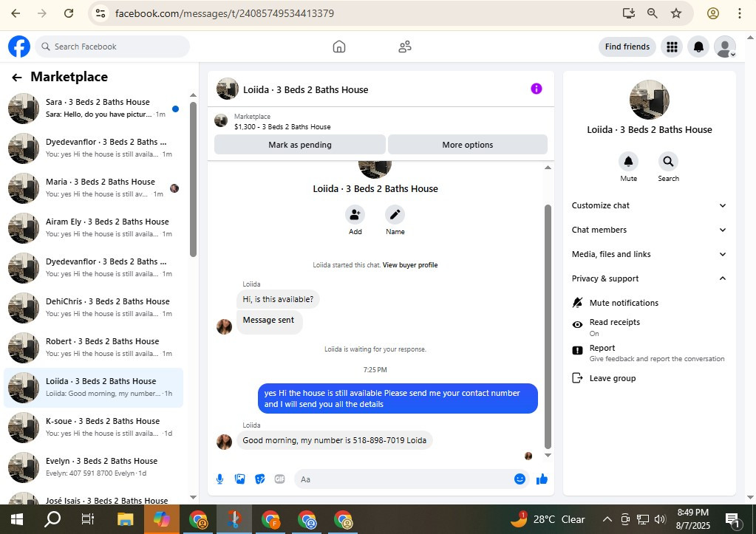The image size is (756, 534).
Task: Open DehiChris conversation
Action: [94, 307]
